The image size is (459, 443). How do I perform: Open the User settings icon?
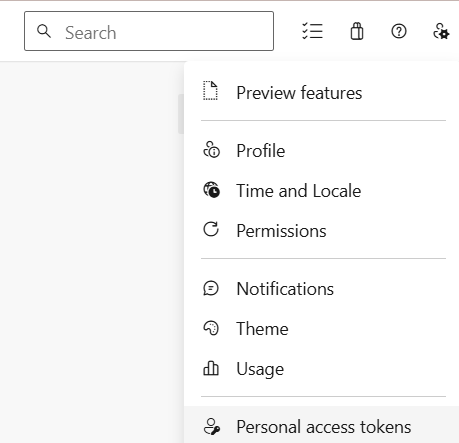click(441, 31)
